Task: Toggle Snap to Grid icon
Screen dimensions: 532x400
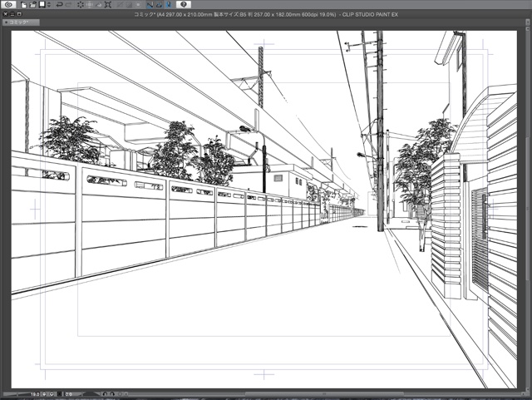Action: (x=169, y=4)
